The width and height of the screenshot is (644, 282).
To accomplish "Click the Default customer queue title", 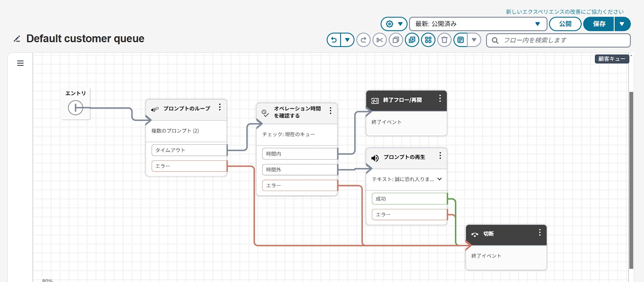I will 85,39.
